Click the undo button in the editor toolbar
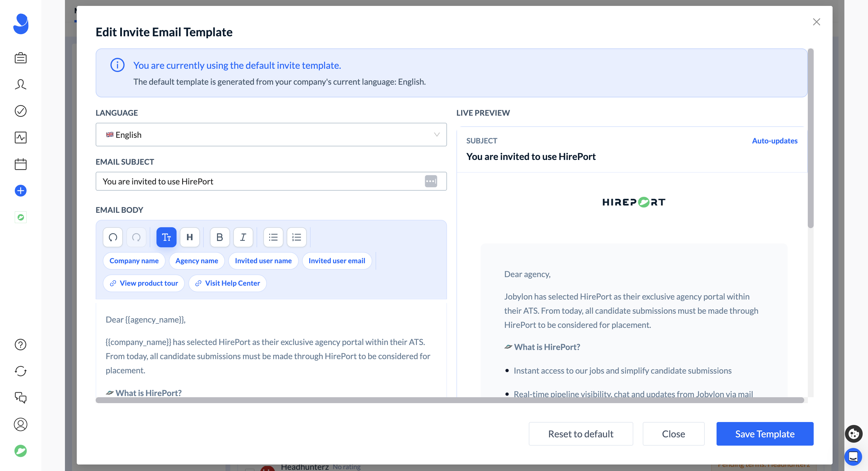Screen dimensions: 868x471 113,237
